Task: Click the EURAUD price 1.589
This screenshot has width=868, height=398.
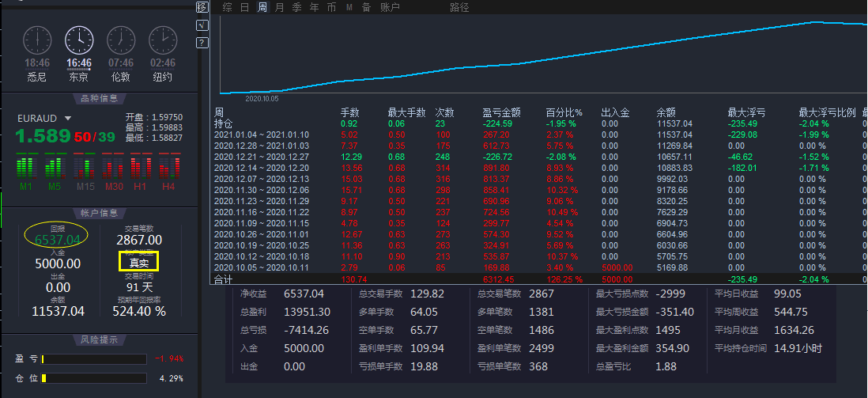Action: click(43, 136)
